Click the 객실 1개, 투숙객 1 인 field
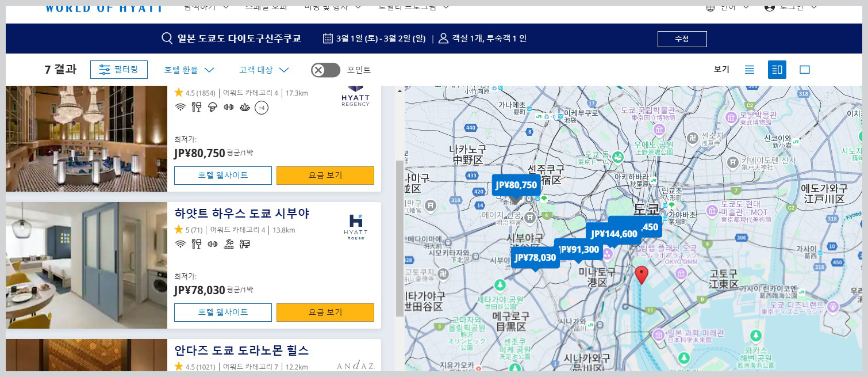Screen dimensions: 868x377 coord(489,39)
